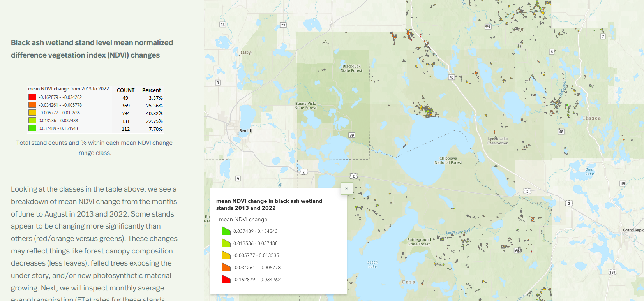Click the Highway 23 route shield
The height and width of the screenshot is (301, 644).
tap(283, 25)
